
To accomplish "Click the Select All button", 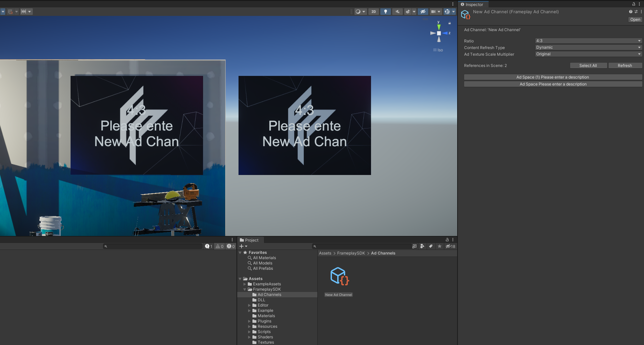I will tap(588, 66).
